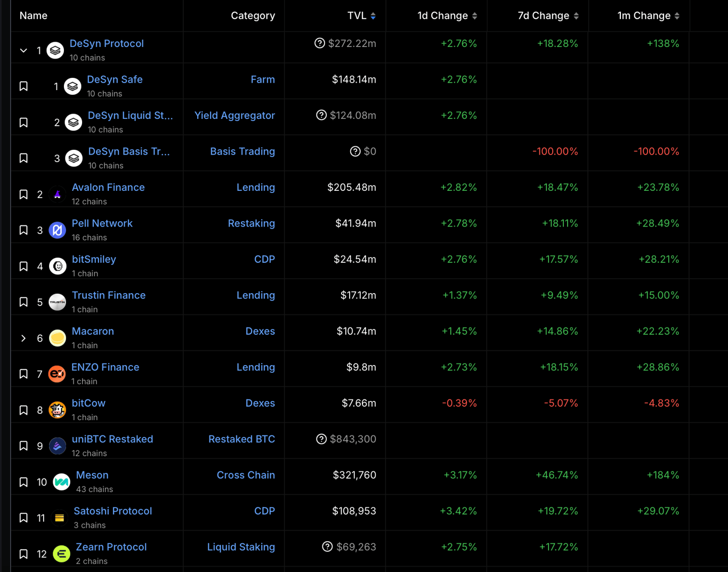Click the help icon beside $272.22m TVL
Viewport: 728px width, 572px height.
pyautogui.click(x=320, y=43)
